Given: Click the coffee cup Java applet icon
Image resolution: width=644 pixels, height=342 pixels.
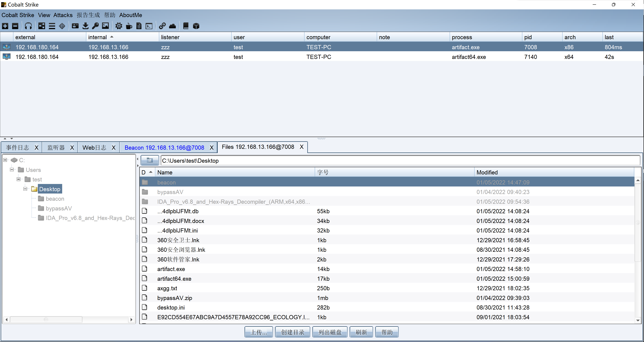Looking at the screenshot, I should 129,26.
